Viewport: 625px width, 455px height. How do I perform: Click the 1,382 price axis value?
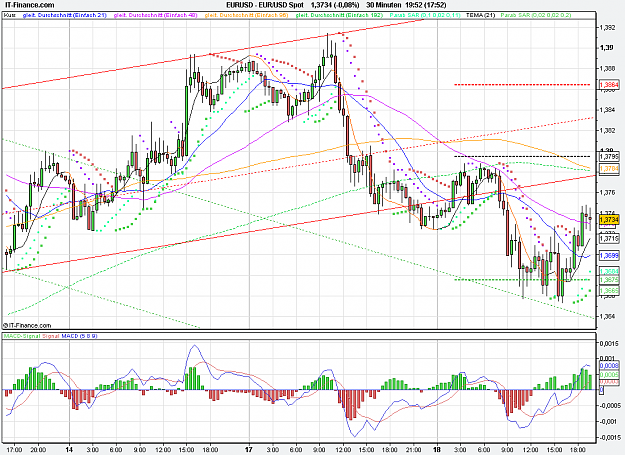pos(607,130)
